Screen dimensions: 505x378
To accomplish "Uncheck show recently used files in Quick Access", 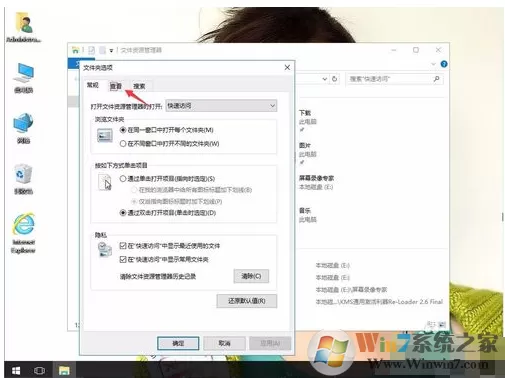I will pyautogui.click(x=170, y=246).
